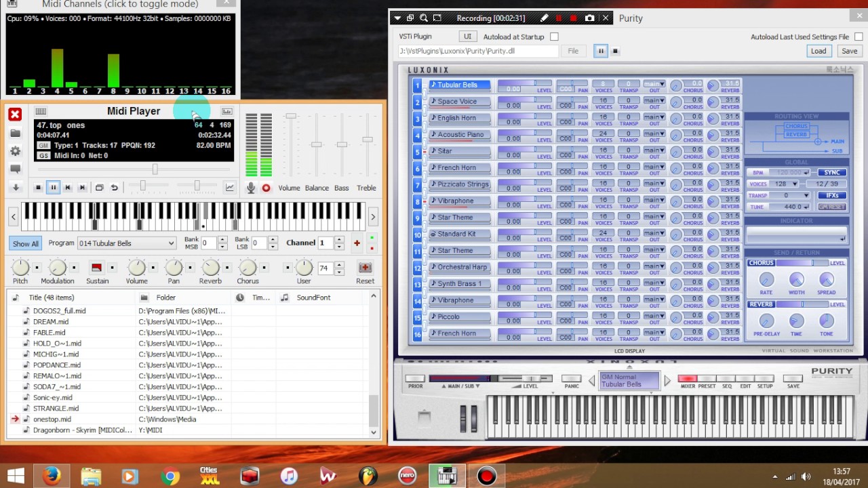The image size is (868, 488).
Task: Click the red plus icon next to Channel
Action: pos(357,243)
